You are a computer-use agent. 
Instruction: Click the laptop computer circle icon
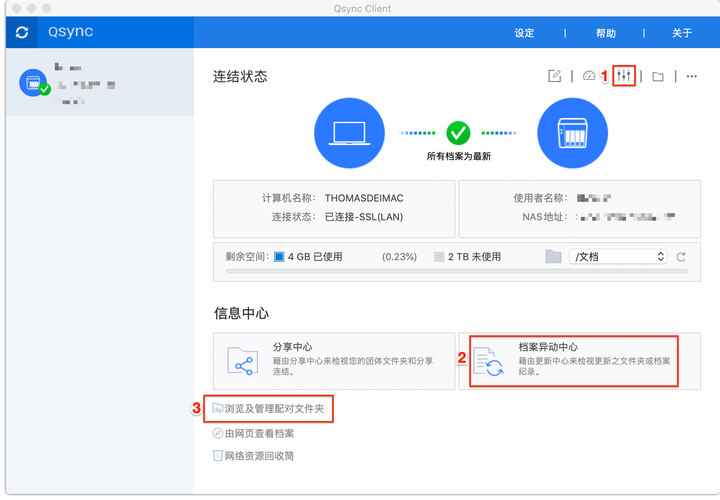coord(349,133)
